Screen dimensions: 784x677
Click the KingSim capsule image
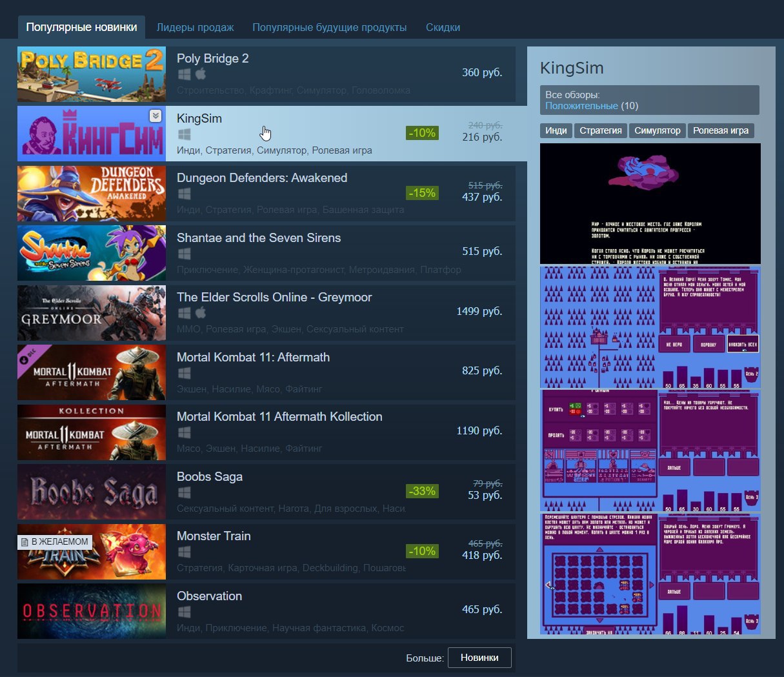(x=92, y=134)
